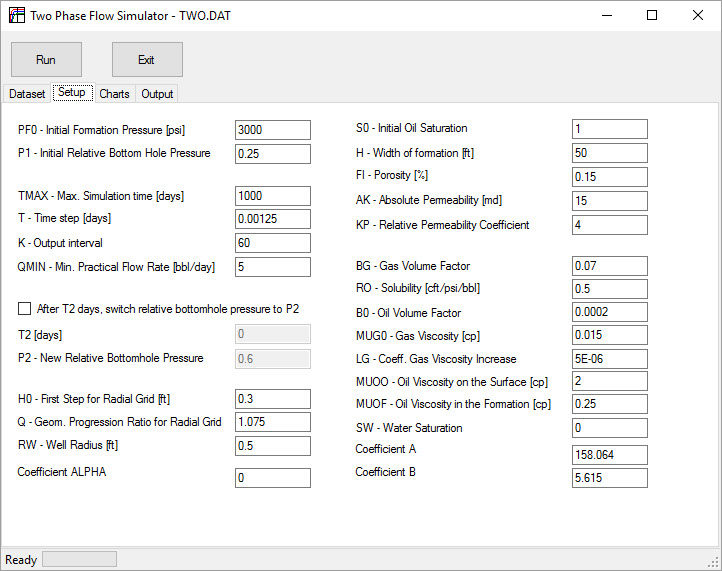The width and height of the screenshot is (722, 571).
Task: Click the app icon in title bar
Action: point(17,15)
